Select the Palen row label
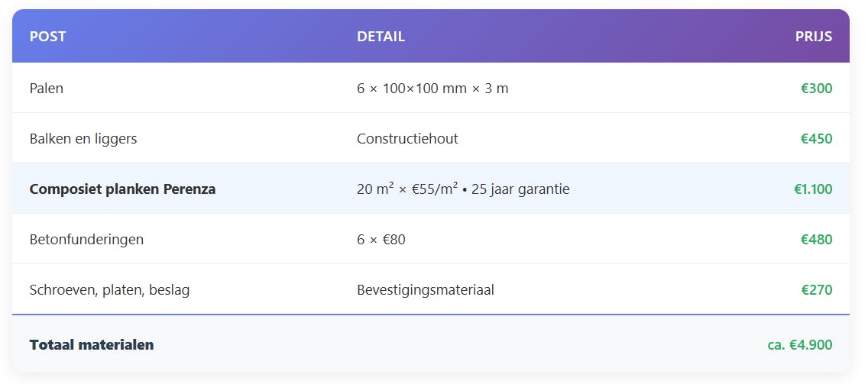The height and width of the screenshot is (384, 868). (47, 89)
